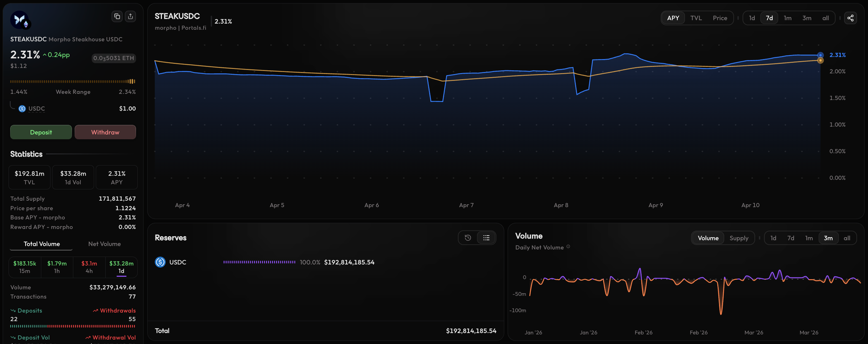Image resolution: width=868 pixels, height=344 pixels.
Task: Click the USDC coin icon in Reserves
Action: click(160, 262)
